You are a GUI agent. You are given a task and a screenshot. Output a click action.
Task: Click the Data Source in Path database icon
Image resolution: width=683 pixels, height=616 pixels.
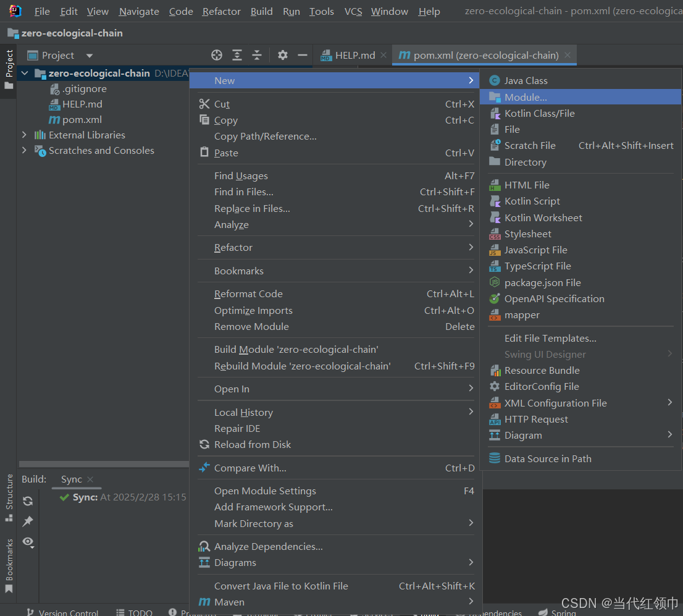(x=495, y=458)
